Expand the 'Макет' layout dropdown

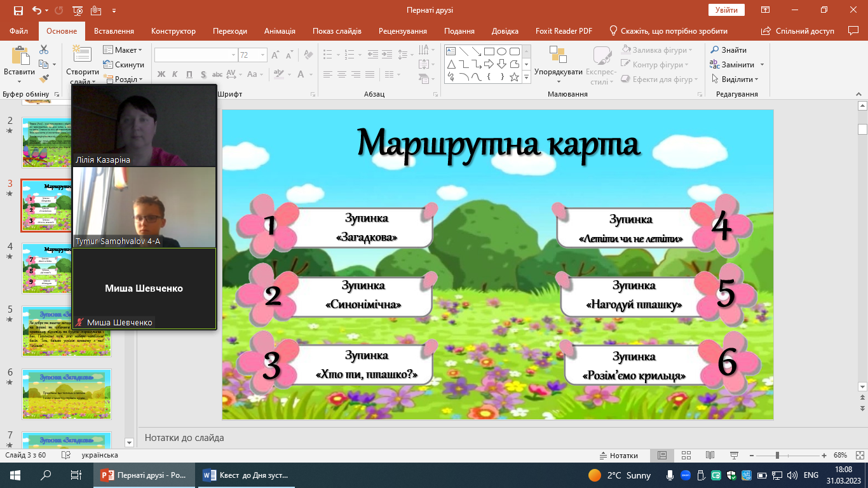[123, 50]
